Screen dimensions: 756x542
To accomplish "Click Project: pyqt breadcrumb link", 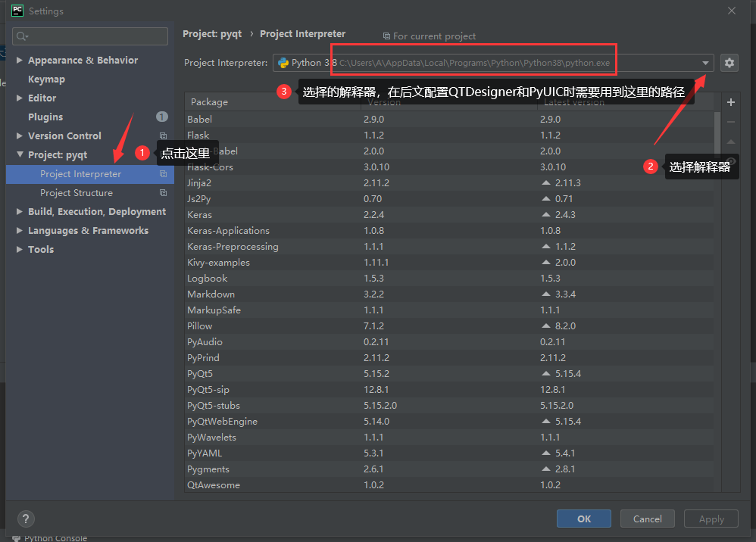I will coord(212,34).
